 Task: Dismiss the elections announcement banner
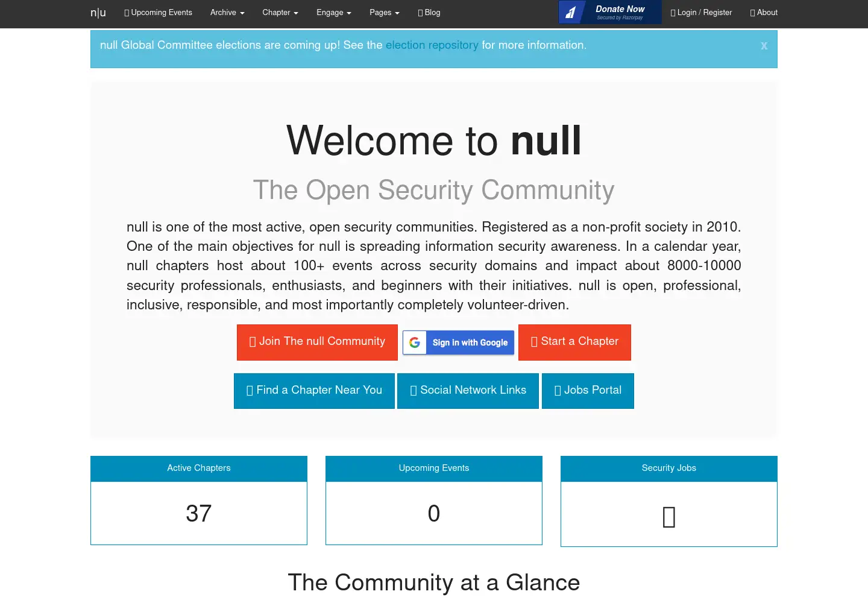tap(764, 45)
